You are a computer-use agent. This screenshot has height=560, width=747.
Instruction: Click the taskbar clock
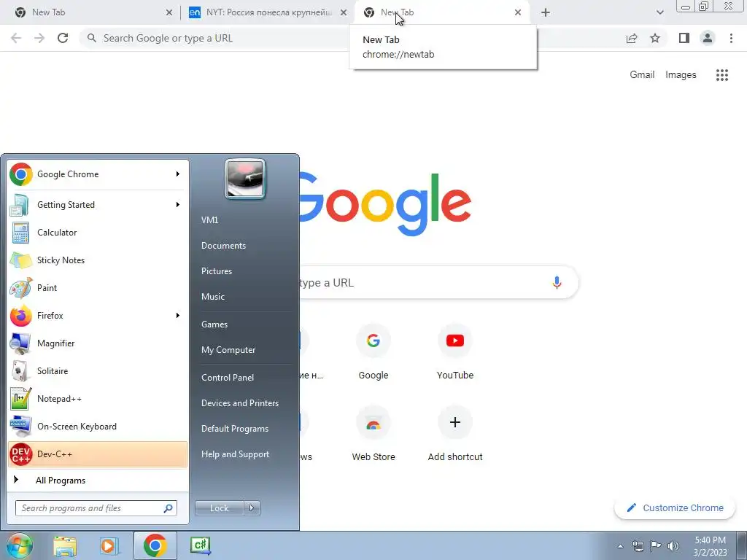coord(711,546)
